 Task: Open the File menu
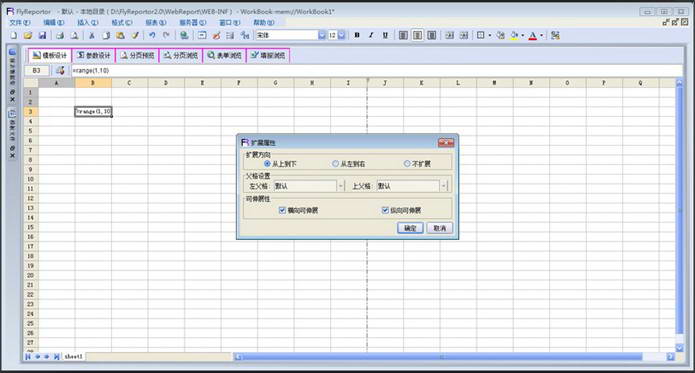coord(20,22)
